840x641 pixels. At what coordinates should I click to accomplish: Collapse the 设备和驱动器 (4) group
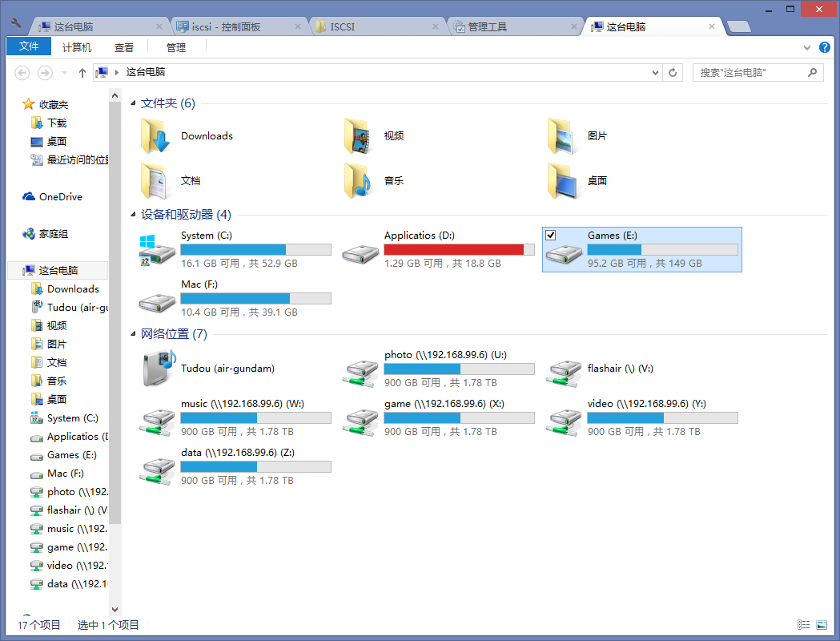[x=133, y=215]
